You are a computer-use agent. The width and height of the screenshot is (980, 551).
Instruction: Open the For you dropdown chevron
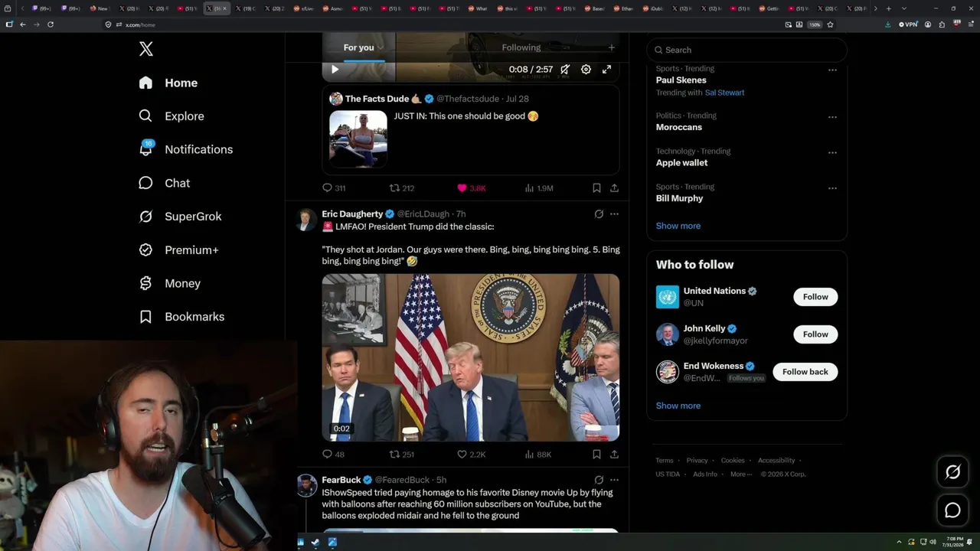tap(381, 48)
